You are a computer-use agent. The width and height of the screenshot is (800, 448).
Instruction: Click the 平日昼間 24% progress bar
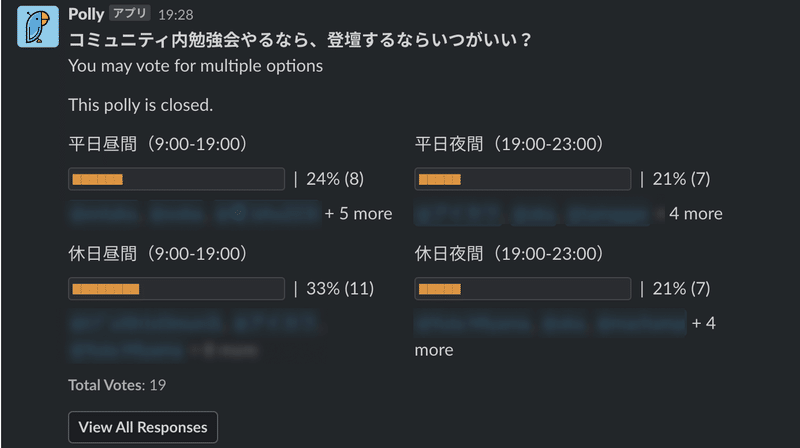177,179
